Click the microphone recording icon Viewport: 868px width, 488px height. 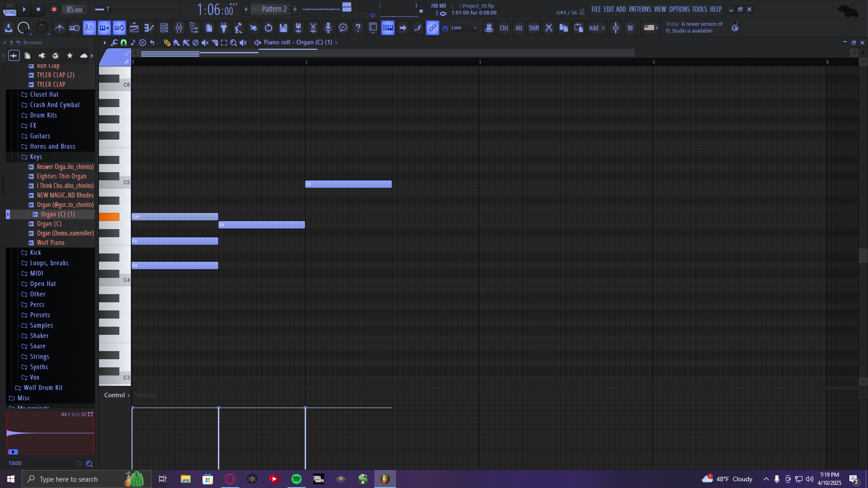328,28
